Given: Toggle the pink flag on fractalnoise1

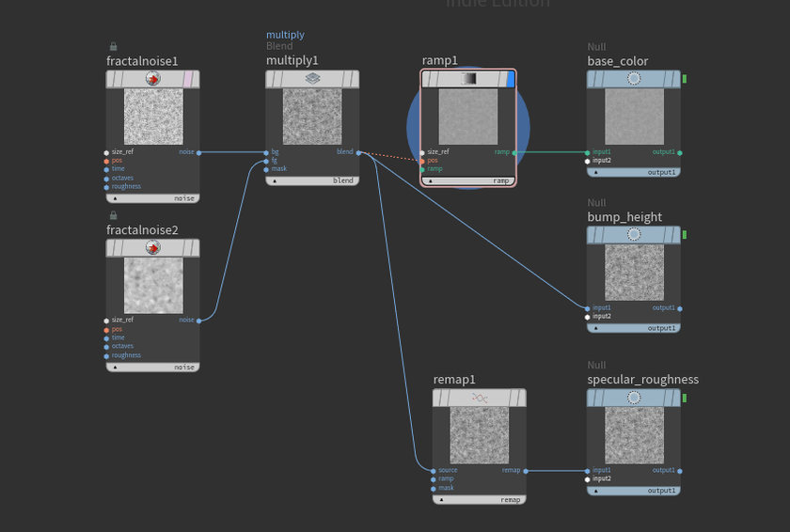Looking at the screenshot, I should (188, 80).
